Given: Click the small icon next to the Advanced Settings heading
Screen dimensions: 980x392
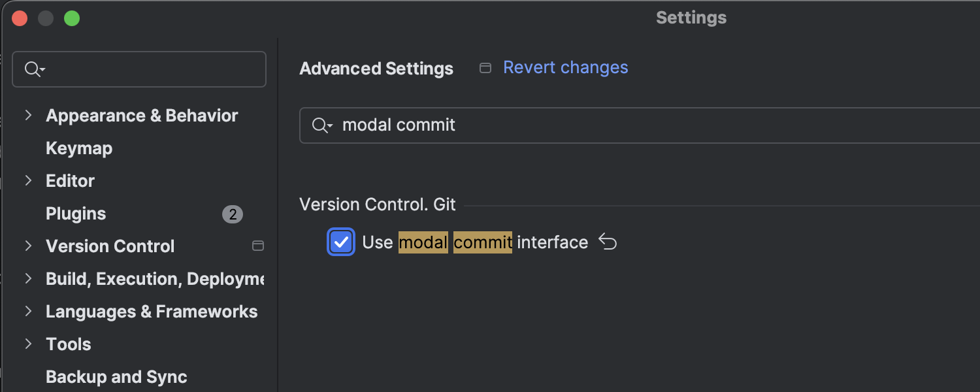Looking at the screenshot, I should point(485,68).
